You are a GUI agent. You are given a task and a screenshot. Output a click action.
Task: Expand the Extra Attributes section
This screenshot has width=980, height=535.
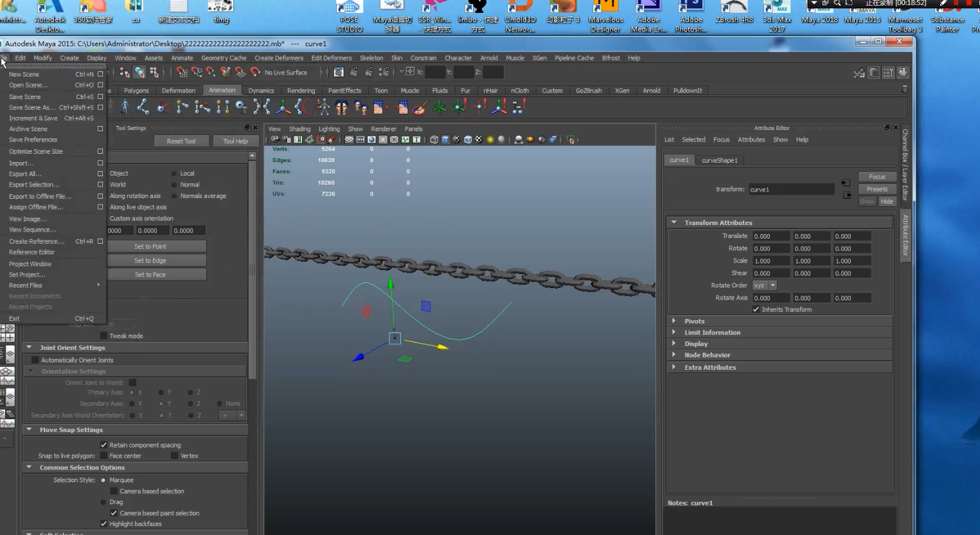pyautogui.click(x=674, y=367)
